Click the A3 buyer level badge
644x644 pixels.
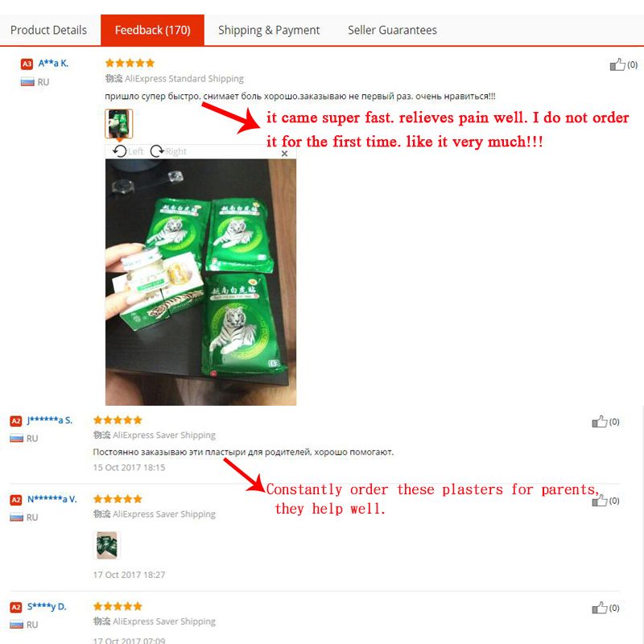click(x=27, y=64)
